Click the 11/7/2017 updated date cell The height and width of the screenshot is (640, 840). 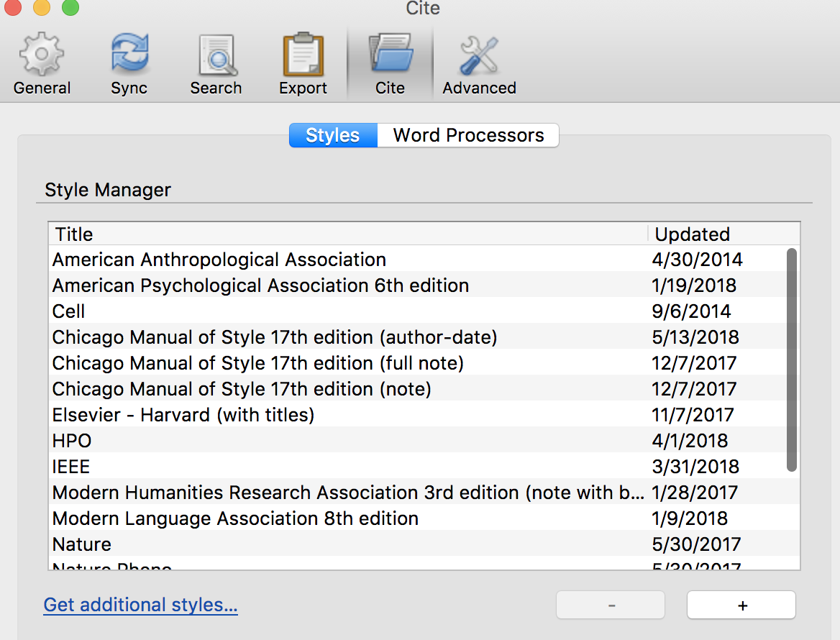(x=693, y=414)
